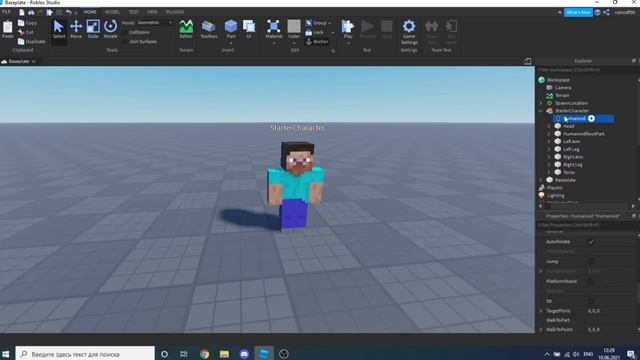Enable the PlatformStand property checkbox
640x360 pixels.
pos(591,281)
